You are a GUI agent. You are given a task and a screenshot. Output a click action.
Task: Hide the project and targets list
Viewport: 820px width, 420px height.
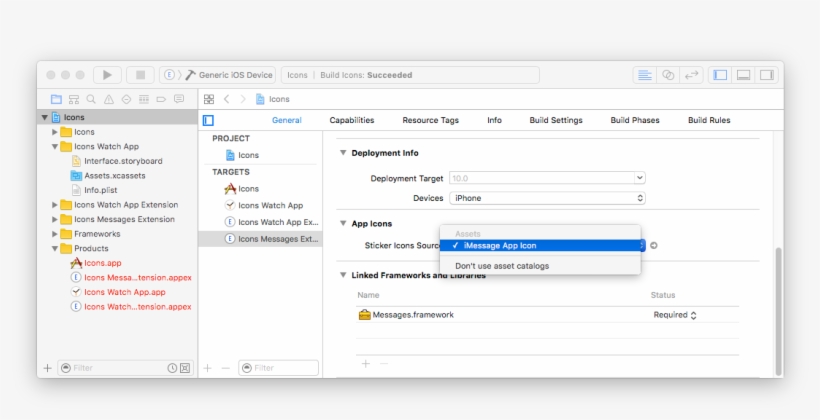[208, 120]
